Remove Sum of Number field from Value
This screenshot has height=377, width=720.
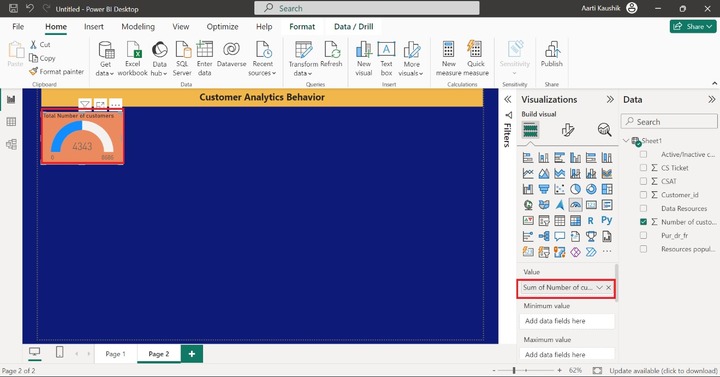pyautogui.click(x=609, y=287)
